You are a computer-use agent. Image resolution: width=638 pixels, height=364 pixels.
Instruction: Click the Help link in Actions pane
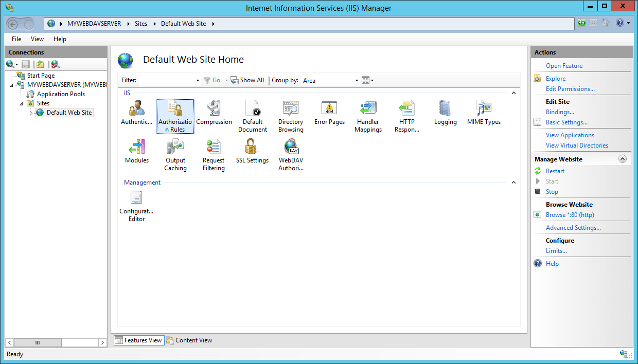[x=552, y=264]
